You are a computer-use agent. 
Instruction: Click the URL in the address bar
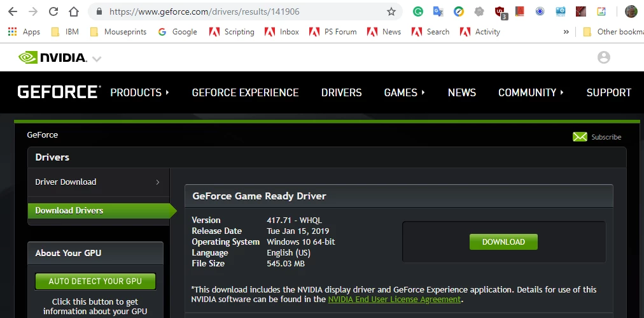(204, 11)
